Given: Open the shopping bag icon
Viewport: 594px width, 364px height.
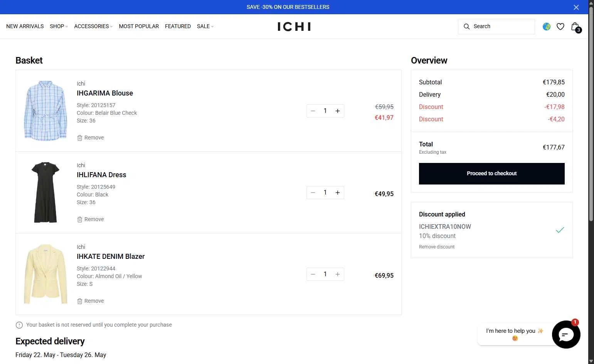Looking at the screenshot, I should 575,27.
